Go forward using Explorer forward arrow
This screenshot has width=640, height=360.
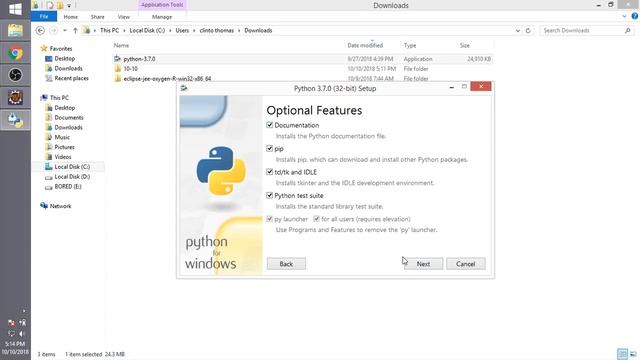tap(53, 31)
